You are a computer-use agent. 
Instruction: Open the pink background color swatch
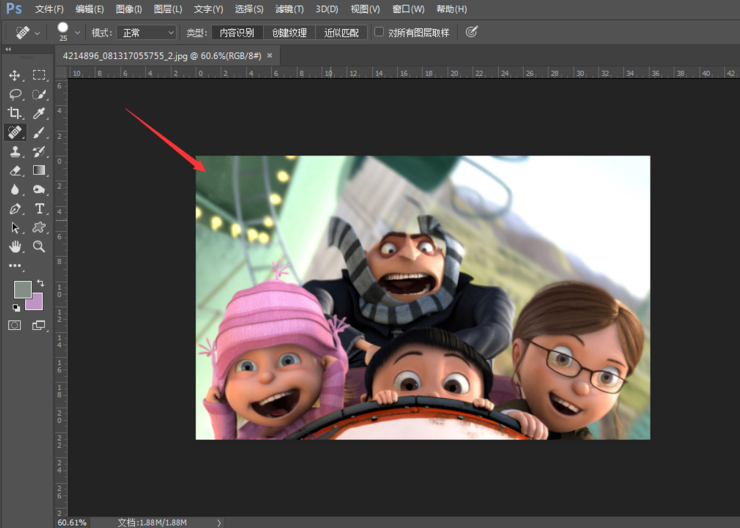(36, 302)
